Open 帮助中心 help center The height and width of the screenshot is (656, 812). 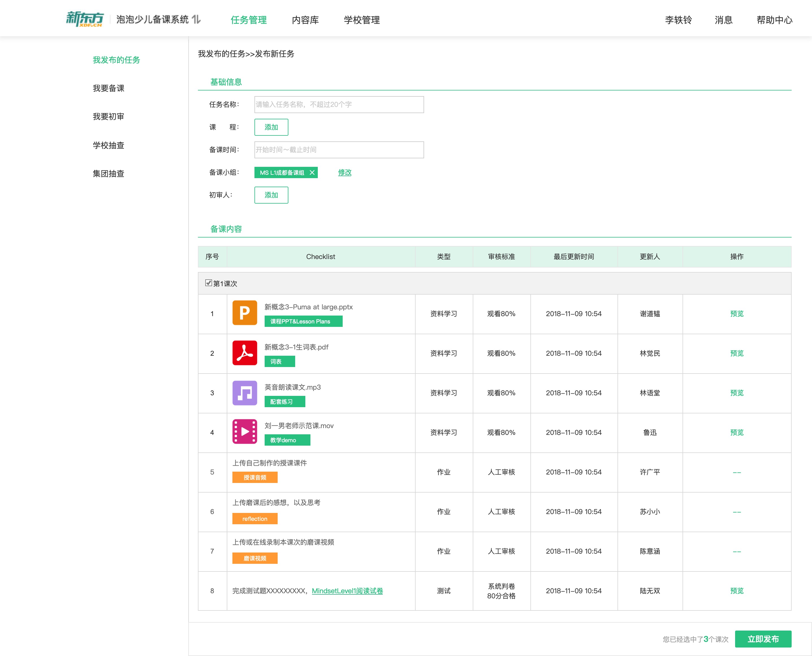774,20
